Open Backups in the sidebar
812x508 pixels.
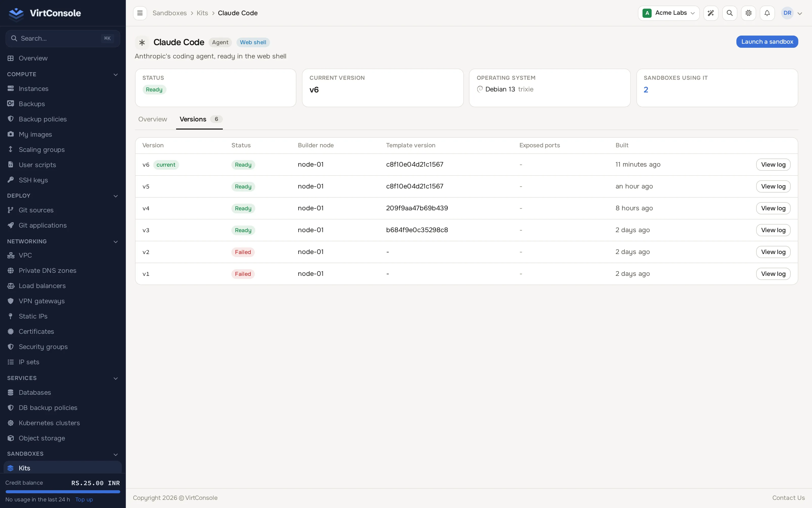[63, 104]
